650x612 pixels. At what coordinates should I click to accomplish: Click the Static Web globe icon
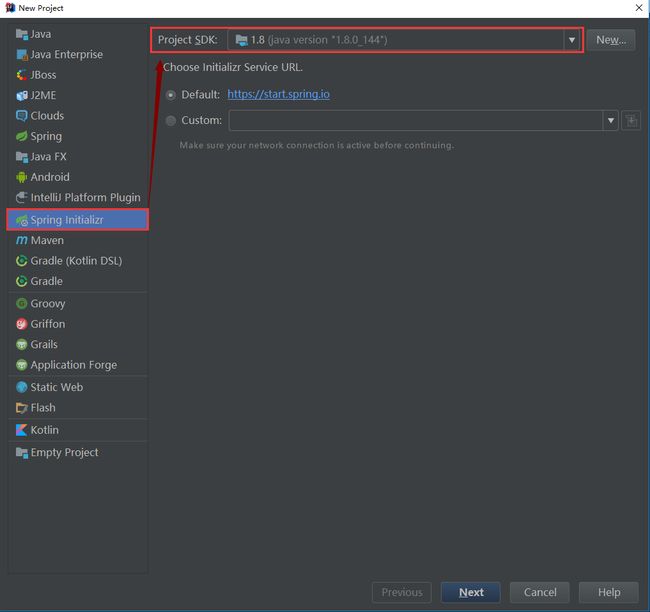22,387
